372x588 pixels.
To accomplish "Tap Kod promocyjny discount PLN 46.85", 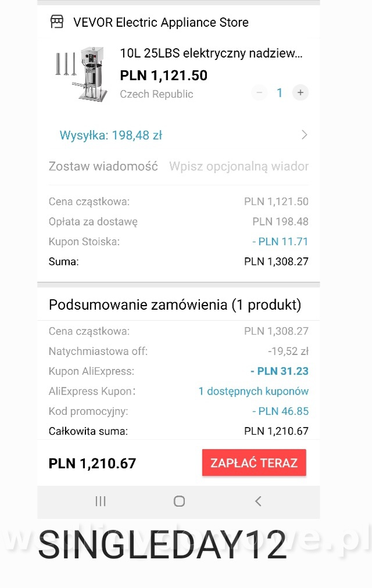I will 281,411.
